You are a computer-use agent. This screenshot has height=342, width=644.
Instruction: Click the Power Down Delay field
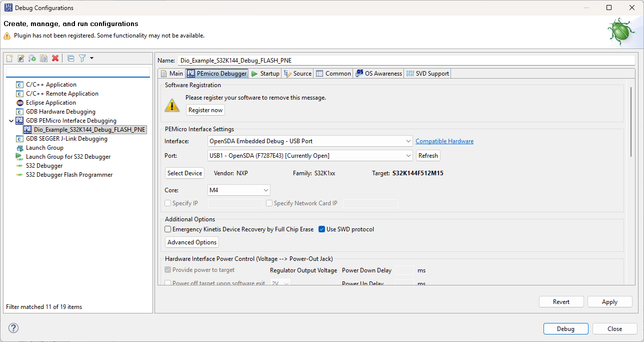tap(404, 270)
